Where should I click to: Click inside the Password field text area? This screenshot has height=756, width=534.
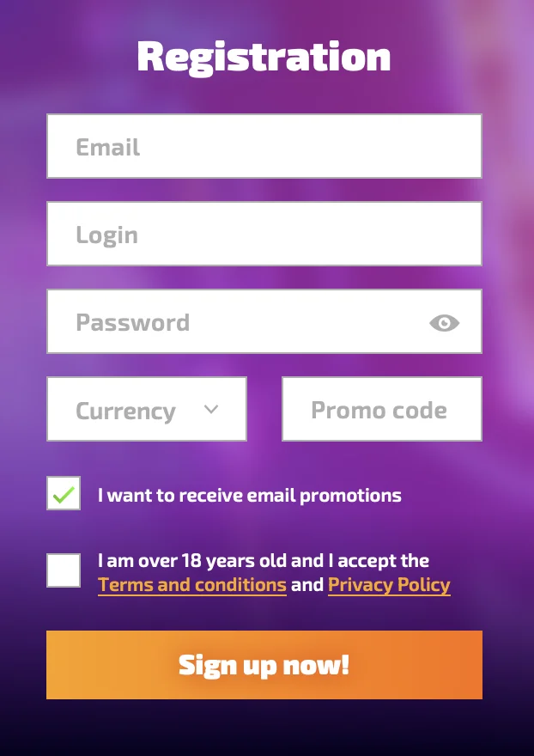(x=236, y=321)
